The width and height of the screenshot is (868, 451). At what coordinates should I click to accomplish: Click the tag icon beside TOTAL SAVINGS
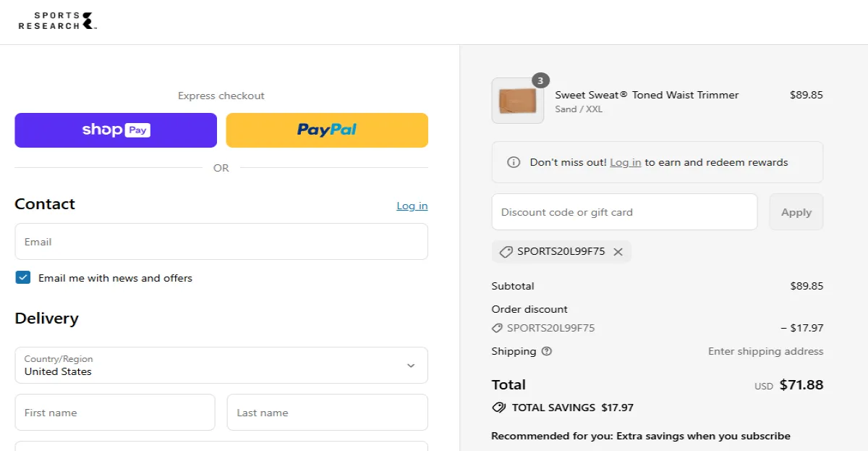tap(498, 407)
